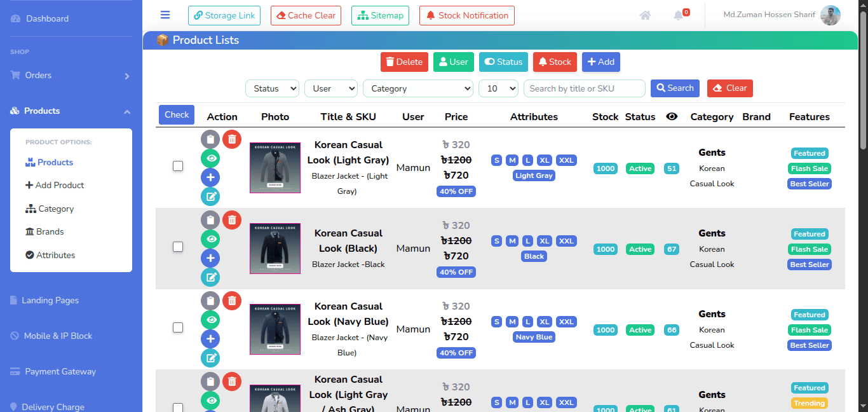Open the copy icon for Korean Casual Look (Light Gray)

[210, 139]
